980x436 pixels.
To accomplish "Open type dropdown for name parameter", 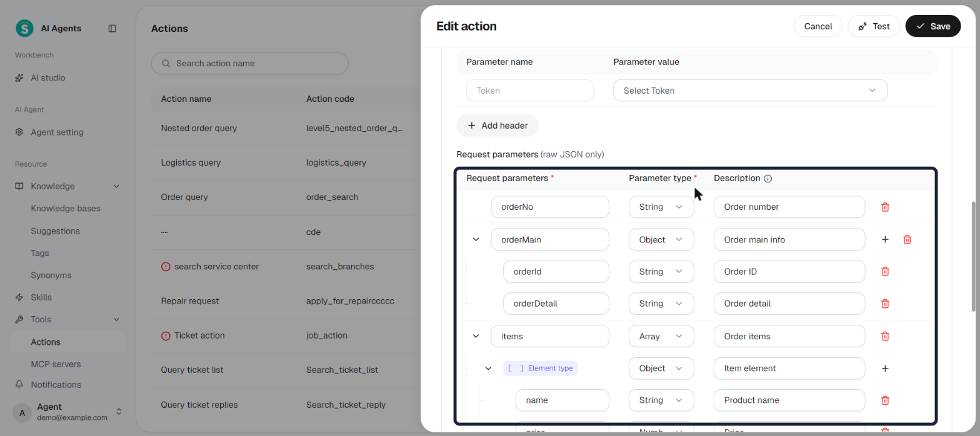I will (661, 400).
